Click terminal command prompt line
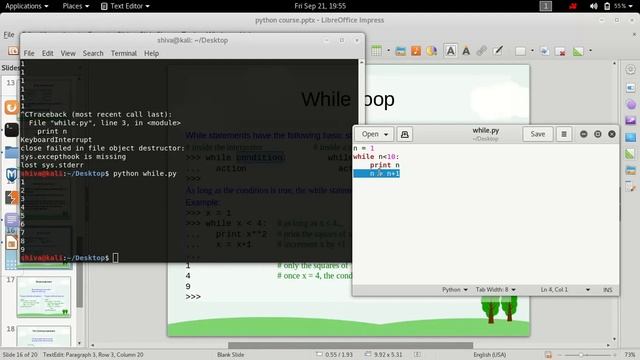 tap(69, 258)
